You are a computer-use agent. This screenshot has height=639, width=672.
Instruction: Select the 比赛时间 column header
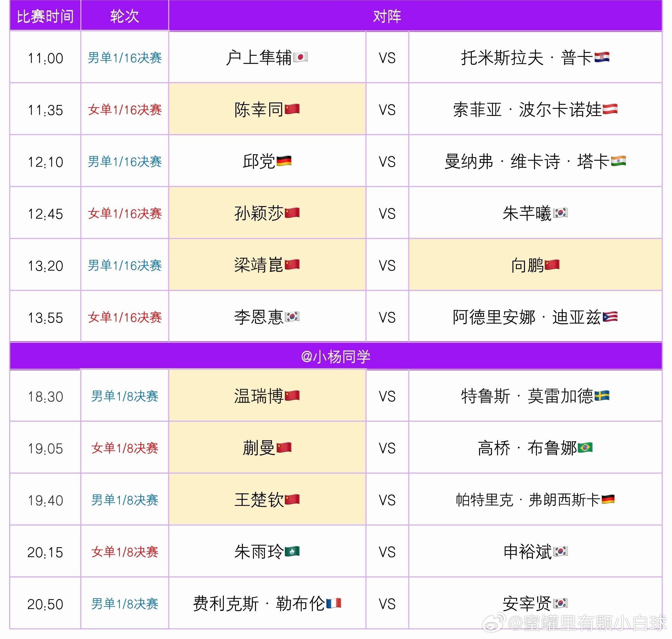[45, 16]
